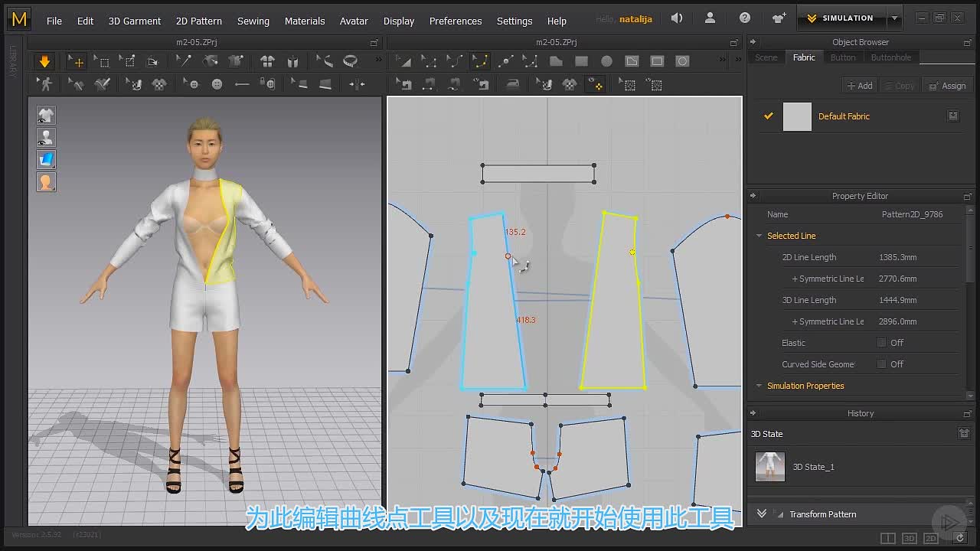Collapse the Property Editor panel arrow
The height and width of the screenshot is (551, 980).
753,196
